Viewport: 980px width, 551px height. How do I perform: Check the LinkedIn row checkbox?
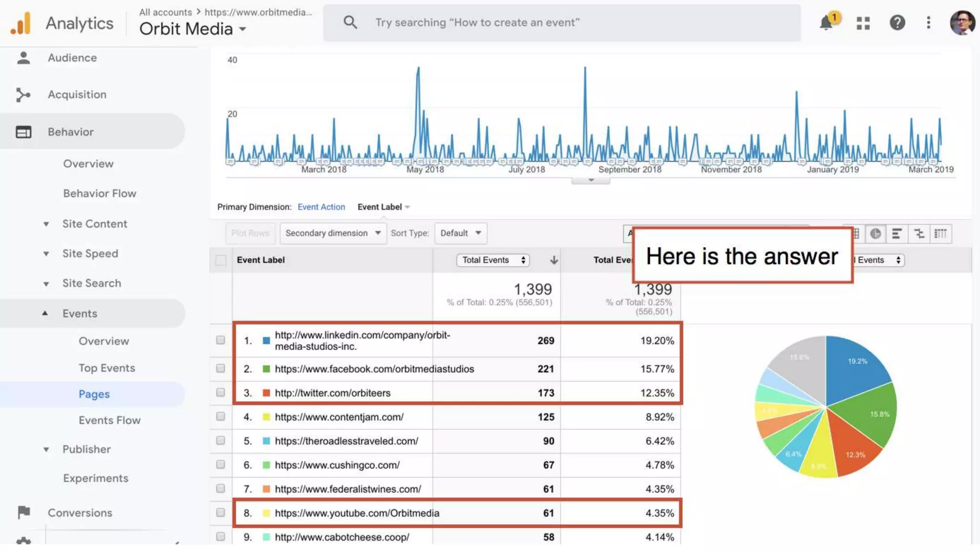click(220, 340)
